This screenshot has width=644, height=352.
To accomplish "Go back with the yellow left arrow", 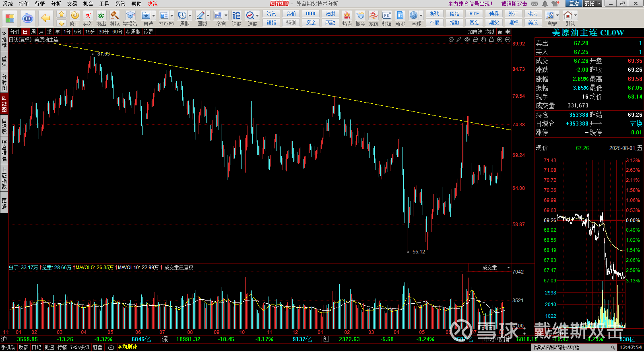I will (46, 18).
